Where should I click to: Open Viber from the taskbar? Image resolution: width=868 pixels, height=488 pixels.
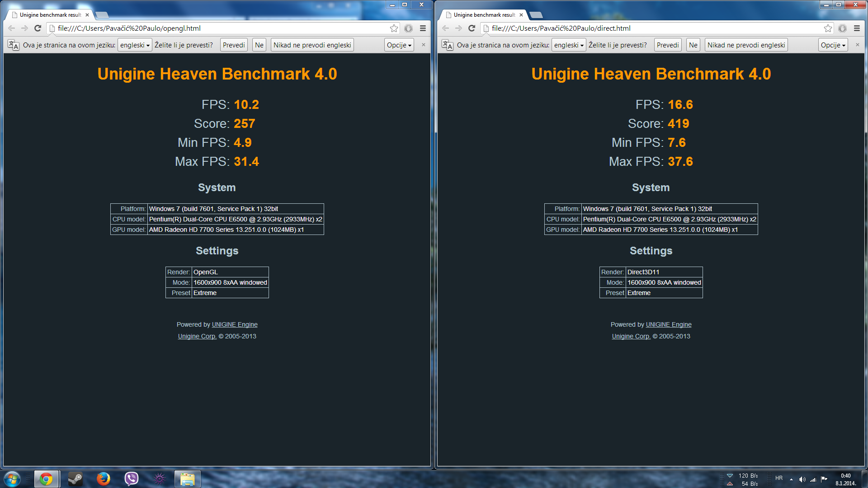click(x=131, y=479)
